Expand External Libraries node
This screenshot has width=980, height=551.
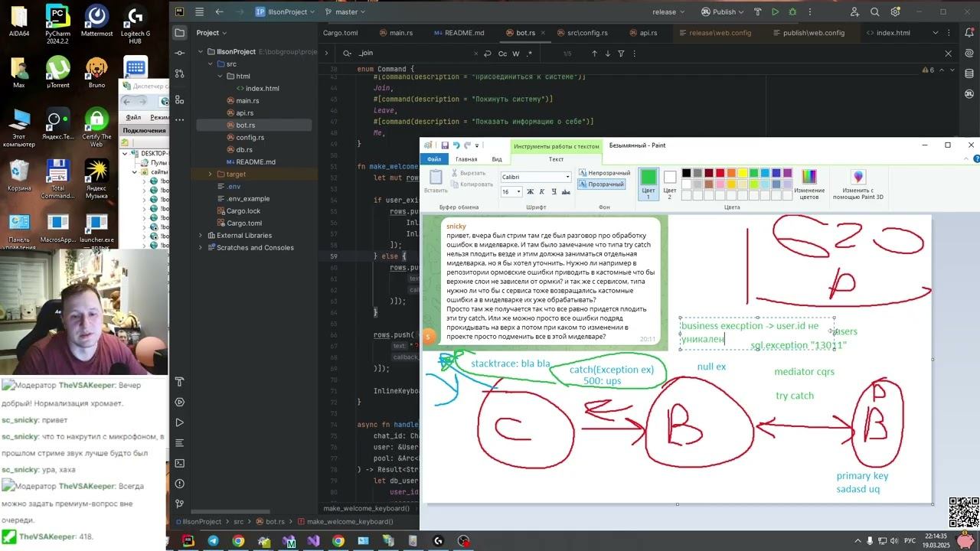(201, 236)
